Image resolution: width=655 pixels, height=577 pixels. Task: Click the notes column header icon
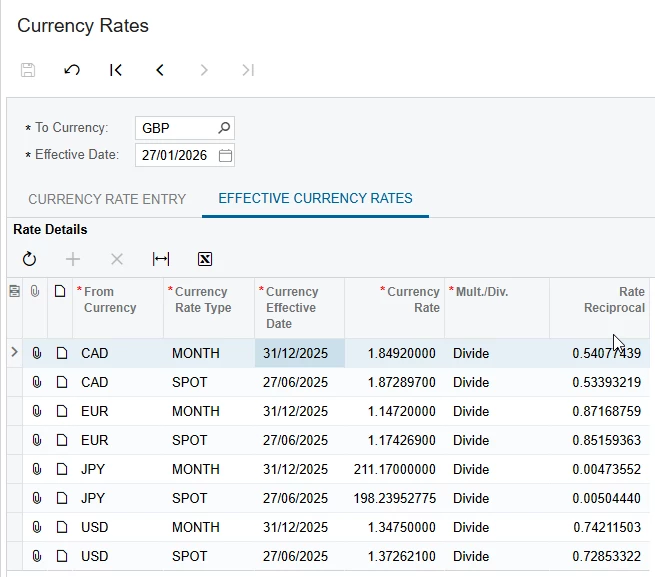pyautogui.click(x=60, y=291)
